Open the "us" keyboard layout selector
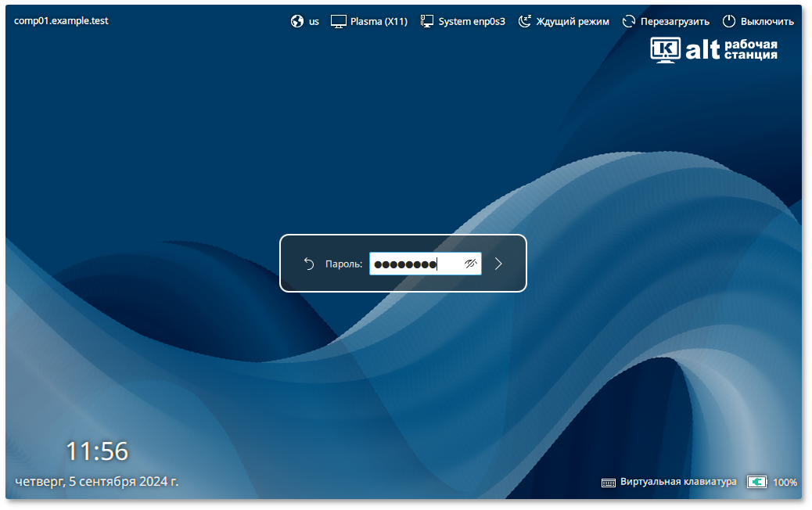Image resolution: width=812 pixels, height=510 pixels. [x=314, y=22]
